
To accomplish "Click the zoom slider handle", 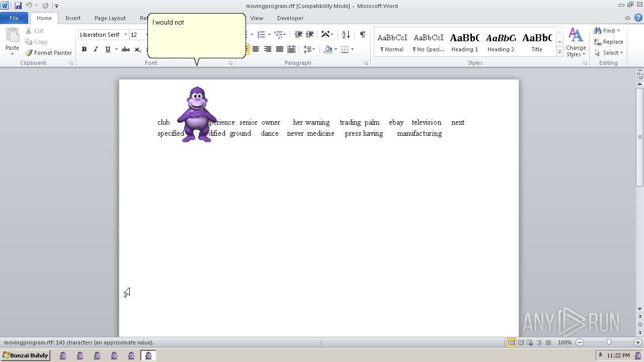I will click(609, 342).
